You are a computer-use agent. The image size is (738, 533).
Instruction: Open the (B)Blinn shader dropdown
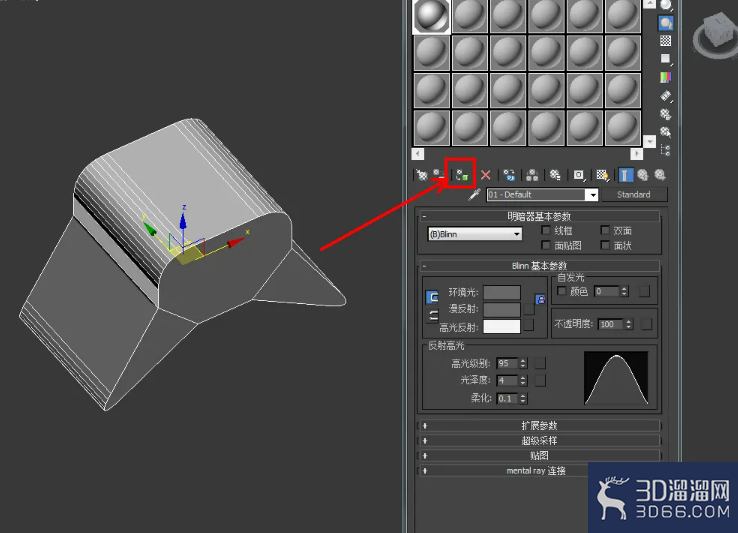tap(475, 234)
